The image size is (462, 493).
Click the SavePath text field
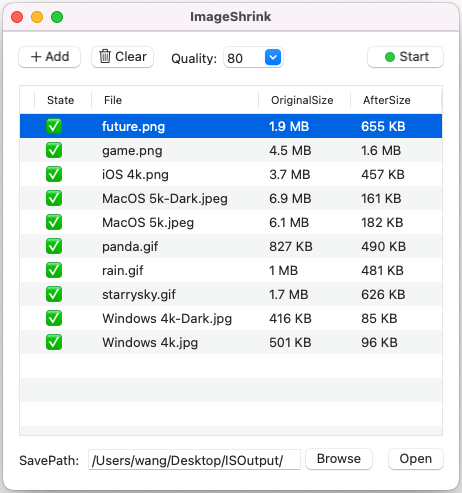click(194, 460)
